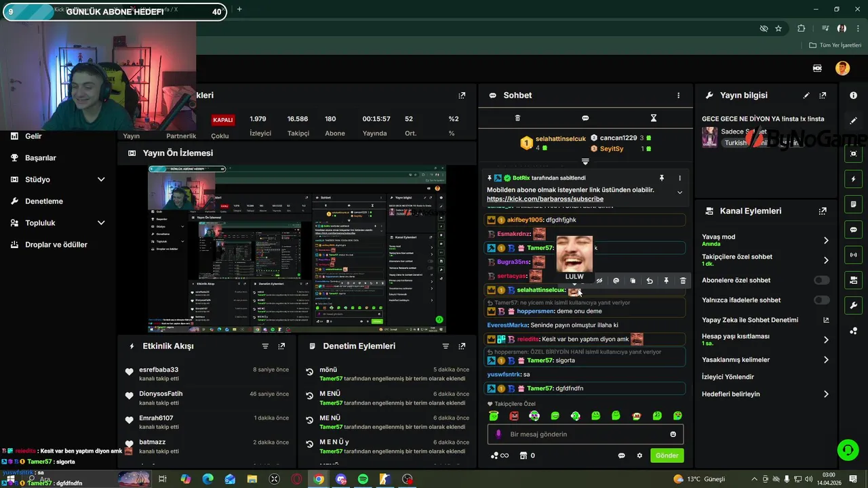Collapse the top gifters leaderboard arrow

coord(585,161)
